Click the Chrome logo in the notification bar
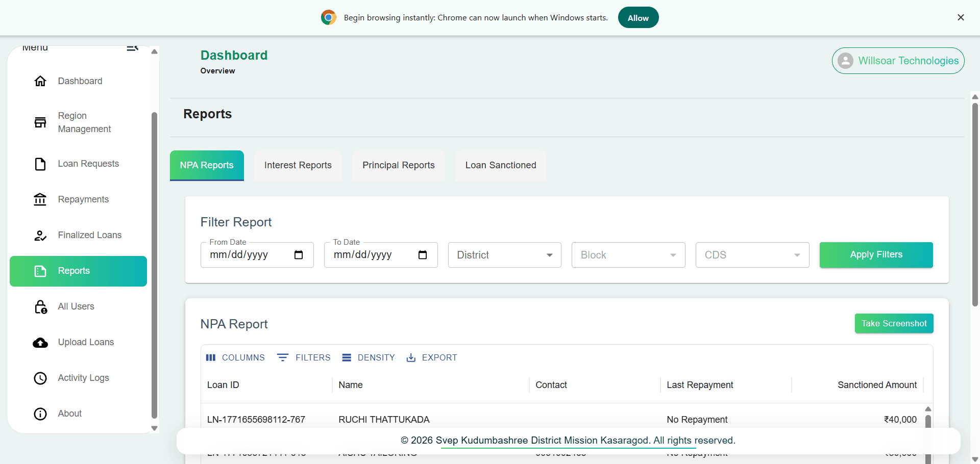980x464 pixels. 329,18
